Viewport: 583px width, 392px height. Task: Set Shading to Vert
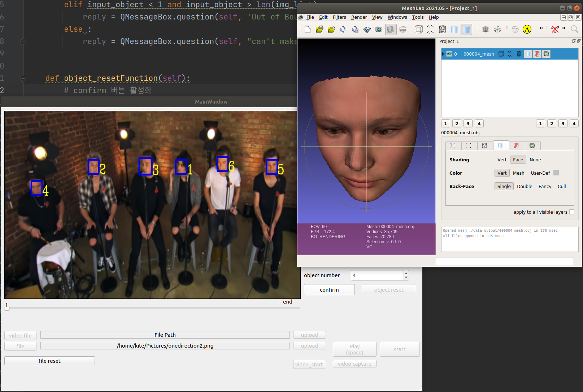click(502, 160)
